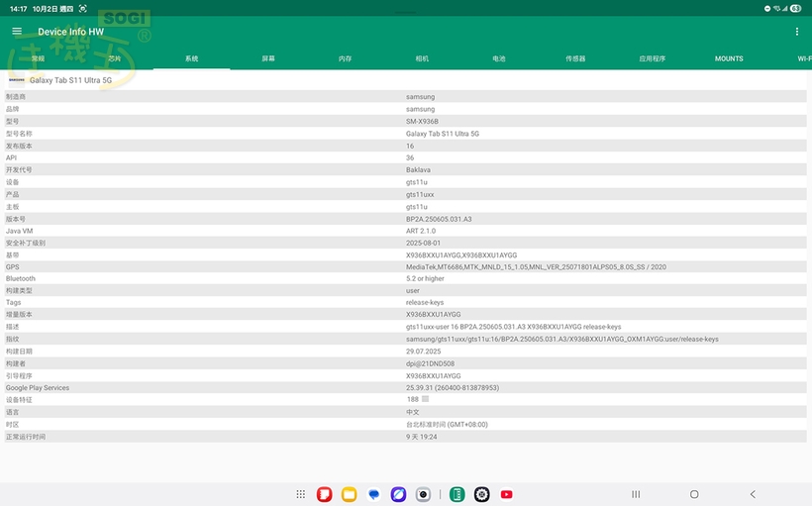This screenshot has height=506, width=812.
Task: Tap the recent apps navigation button
Action: (636, 494)
